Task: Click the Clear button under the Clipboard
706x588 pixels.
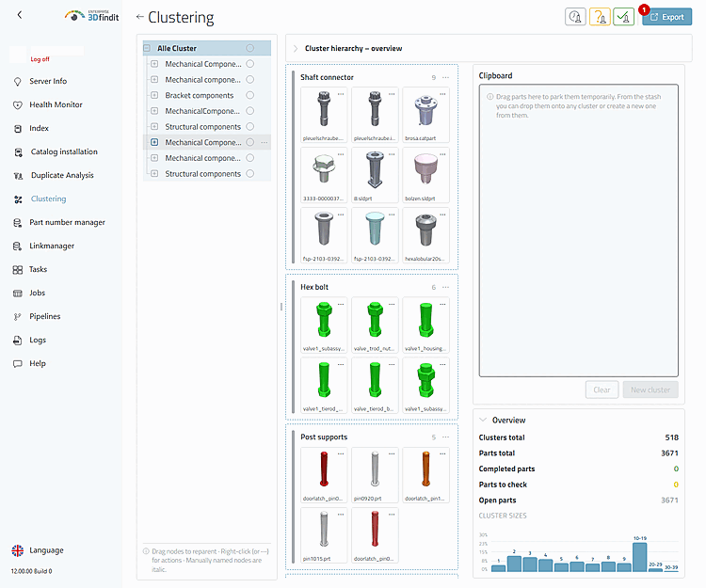Action: tap(602, 389)
